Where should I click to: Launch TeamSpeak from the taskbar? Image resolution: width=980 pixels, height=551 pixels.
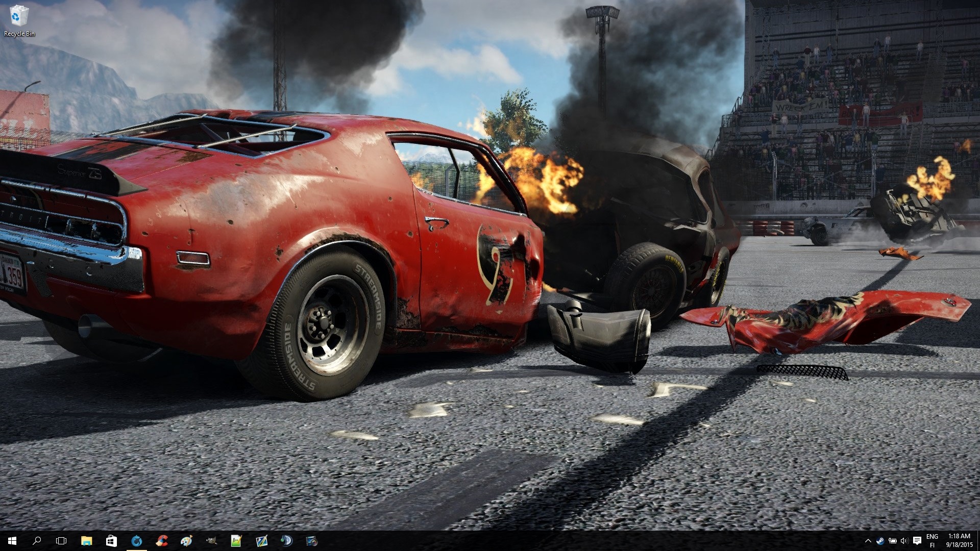[x=286, y=541]
